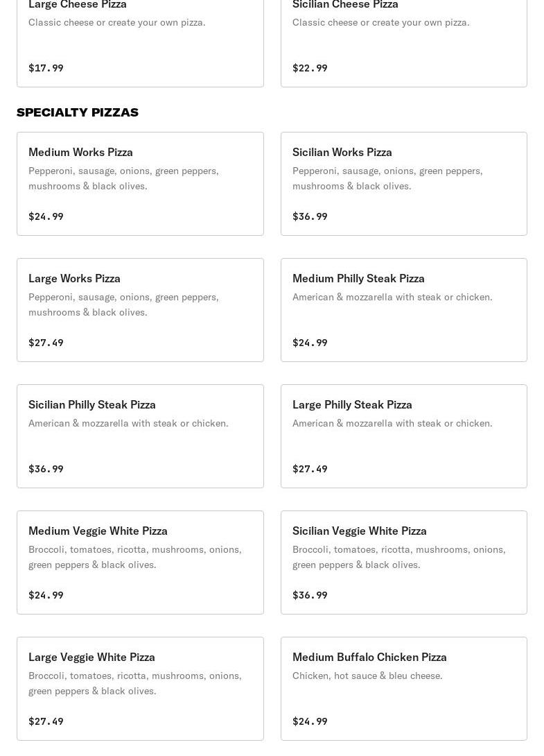The width and height of the screenshot is (544, 756).
Task: Open the Medium Veggie White Pizza item
Action: tap(140, 562)
